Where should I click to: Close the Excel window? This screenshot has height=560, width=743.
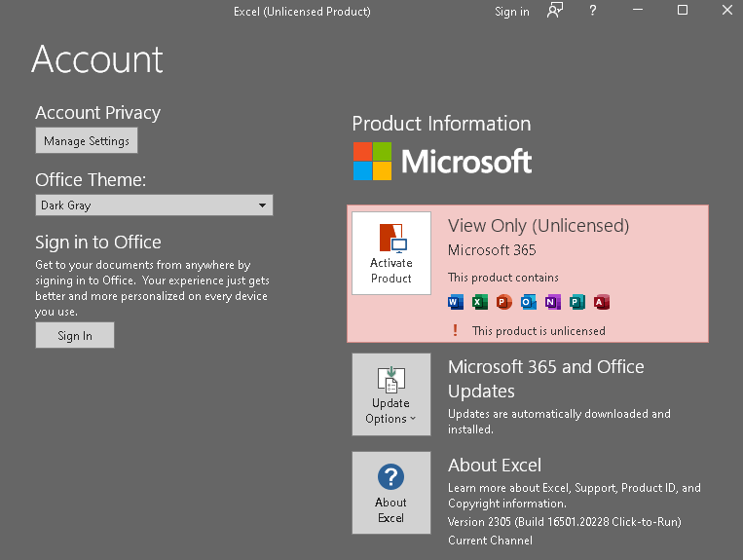click(x=727, y=10)
